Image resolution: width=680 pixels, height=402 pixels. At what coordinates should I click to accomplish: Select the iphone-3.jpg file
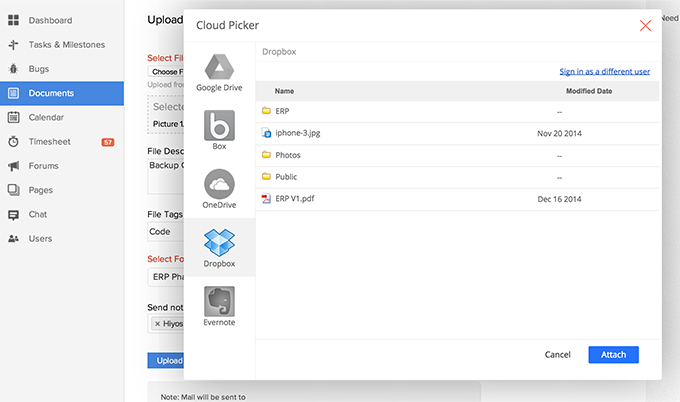click(x=297, y=133)
